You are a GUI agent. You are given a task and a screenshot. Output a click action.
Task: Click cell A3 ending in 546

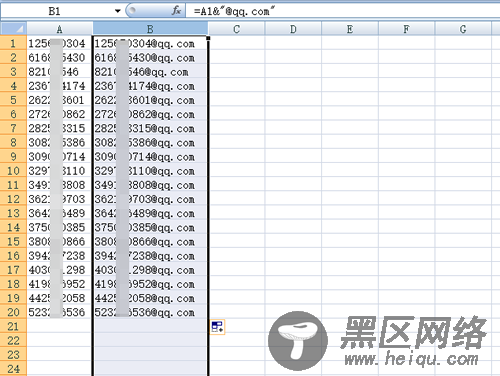pyautogui.click(x=59, y=71)
